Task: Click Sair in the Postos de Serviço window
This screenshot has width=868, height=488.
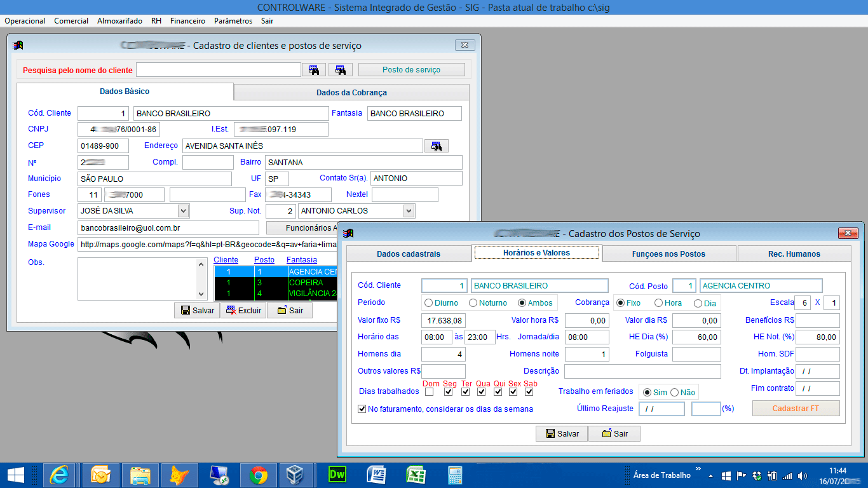Action: [x=614, y=433]
